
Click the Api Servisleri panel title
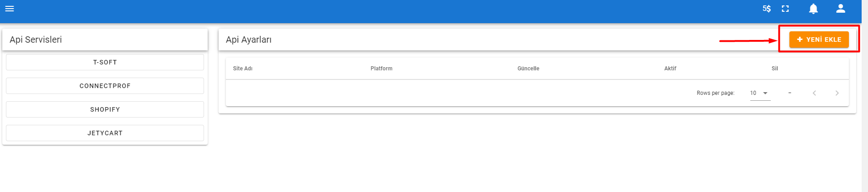[36, 39]
